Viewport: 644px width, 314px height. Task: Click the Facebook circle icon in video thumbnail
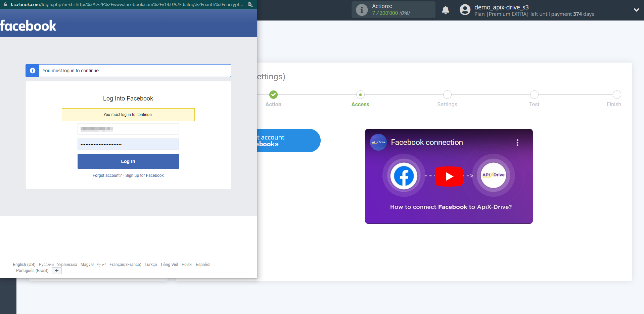[404, 176]
